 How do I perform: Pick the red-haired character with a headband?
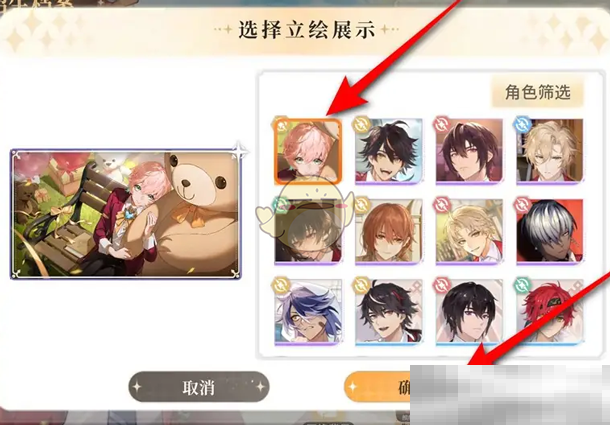(550, 313)
